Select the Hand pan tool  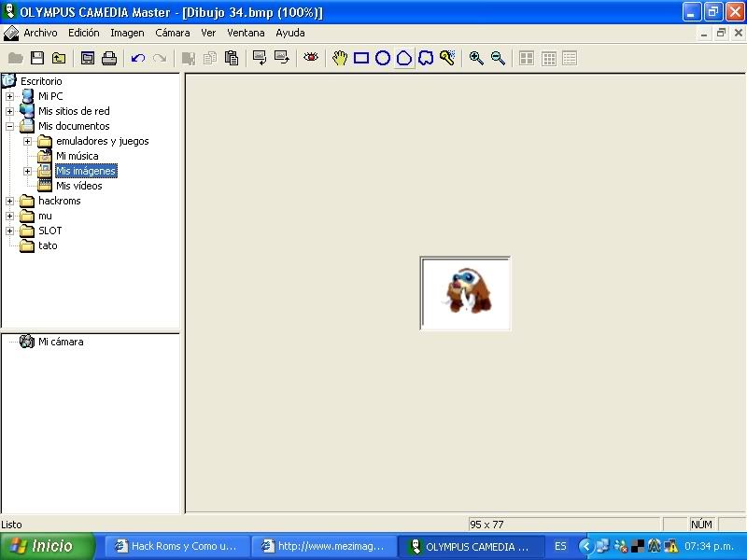coord(340,58)
